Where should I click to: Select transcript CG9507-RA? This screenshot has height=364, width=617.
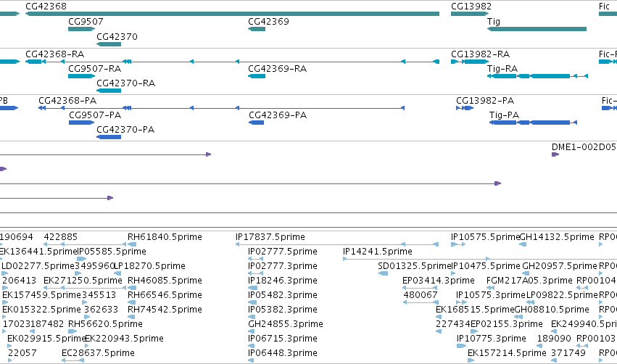(81, 76)
